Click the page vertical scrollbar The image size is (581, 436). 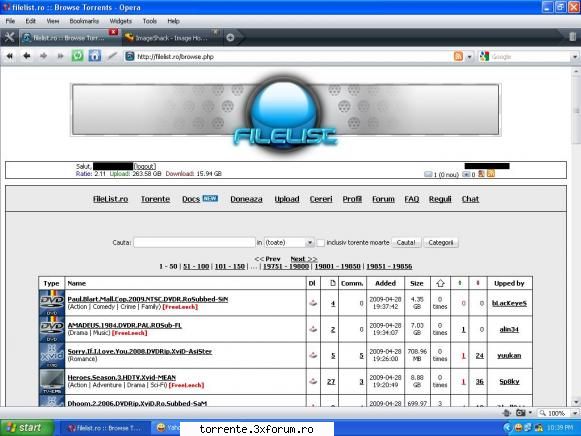(x=576, y=237)
